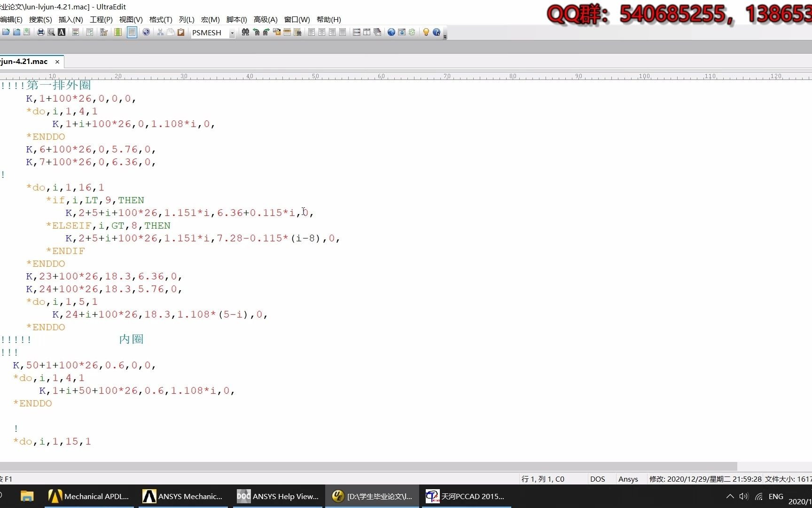Click the light bulb tip icon

(426, 32)
